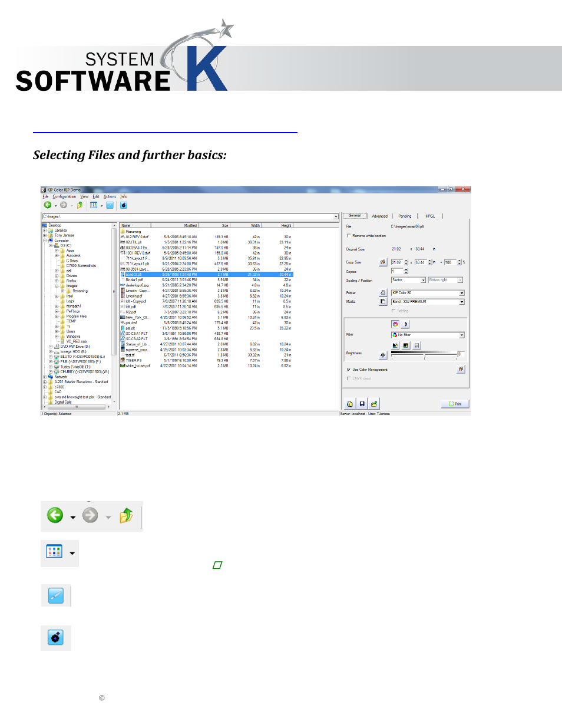Image resolution: width=562 pixels, height=728 pixels.
Task: Select the black-and-white mode icon above Filter
Action: 405,324
